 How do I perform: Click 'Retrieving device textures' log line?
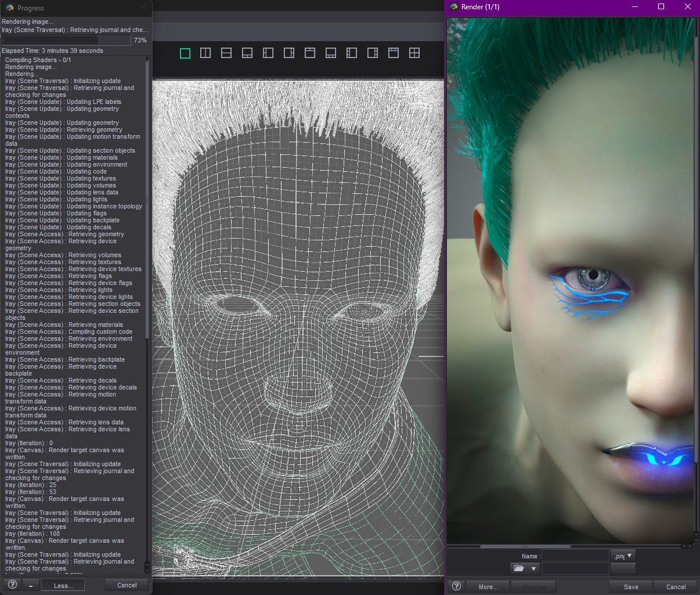pyautogui.click(x=73, y=269)
